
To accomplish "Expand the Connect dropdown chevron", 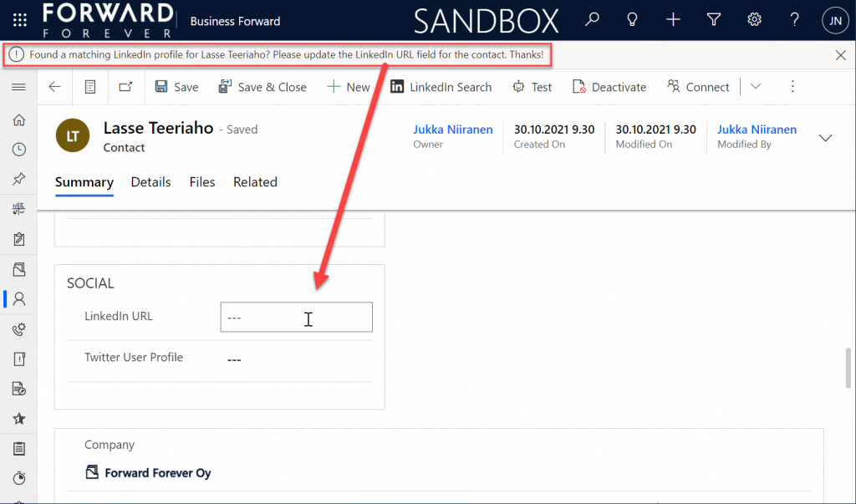I will point(756,87).
